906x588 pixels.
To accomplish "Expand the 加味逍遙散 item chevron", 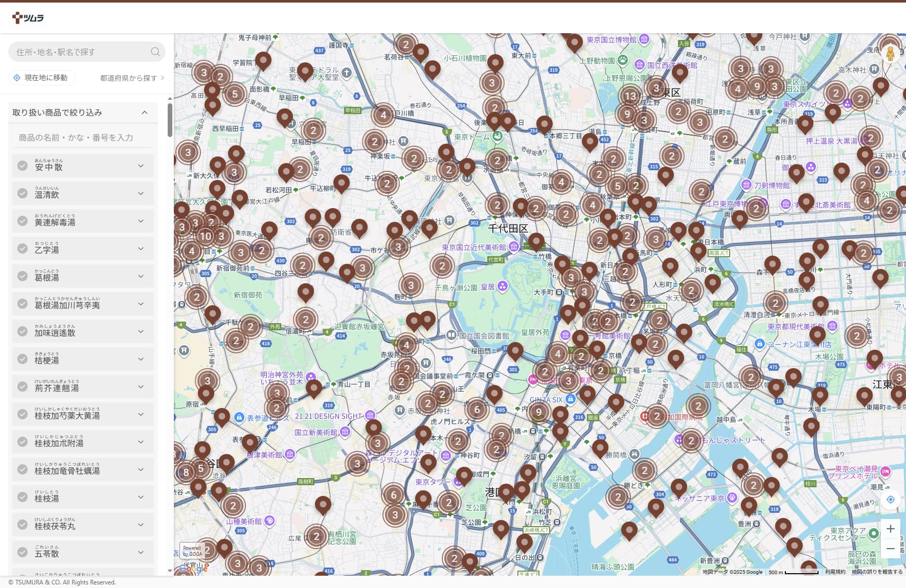I will point(141,331).
